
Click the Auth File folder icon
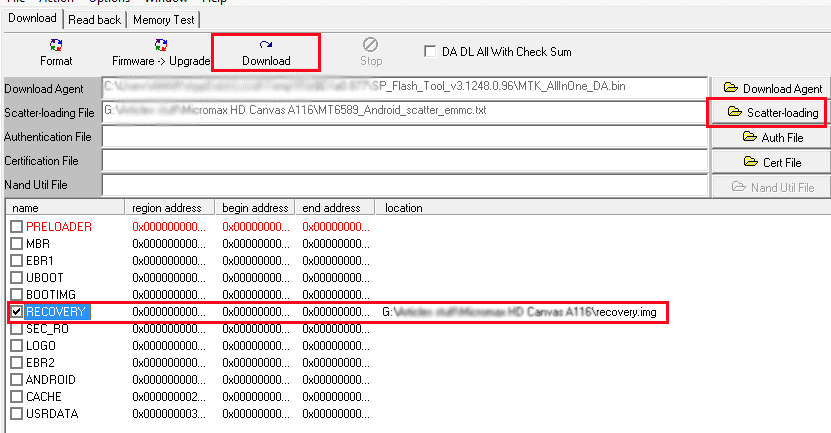click(749, 137)
